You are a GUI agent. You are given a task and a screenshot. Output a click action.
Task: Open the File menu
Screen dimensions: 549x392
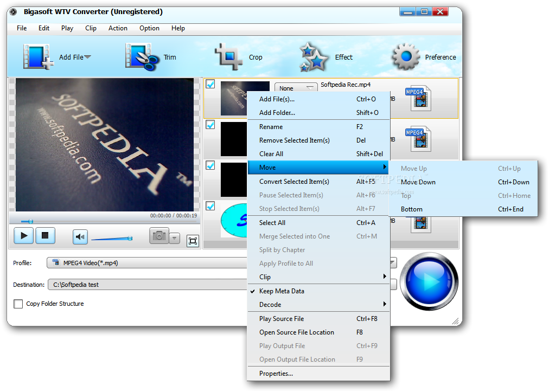pos(22,28)
